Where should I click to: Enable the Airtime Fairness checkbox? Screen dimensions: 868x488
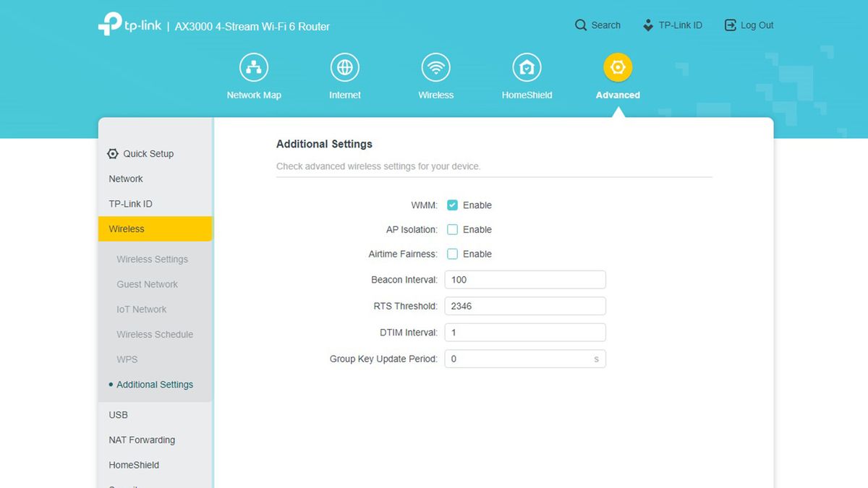click(x=453, y=254)
